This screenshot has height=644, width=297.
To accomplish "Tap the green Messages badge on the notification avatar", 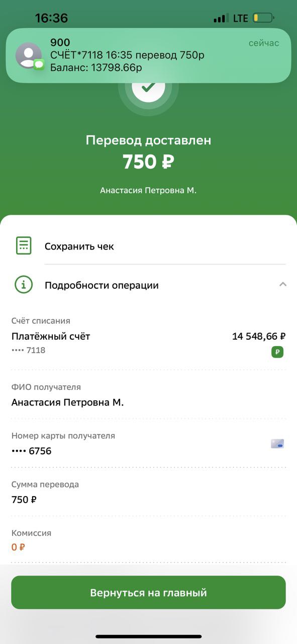I will [x=39, y=64].
